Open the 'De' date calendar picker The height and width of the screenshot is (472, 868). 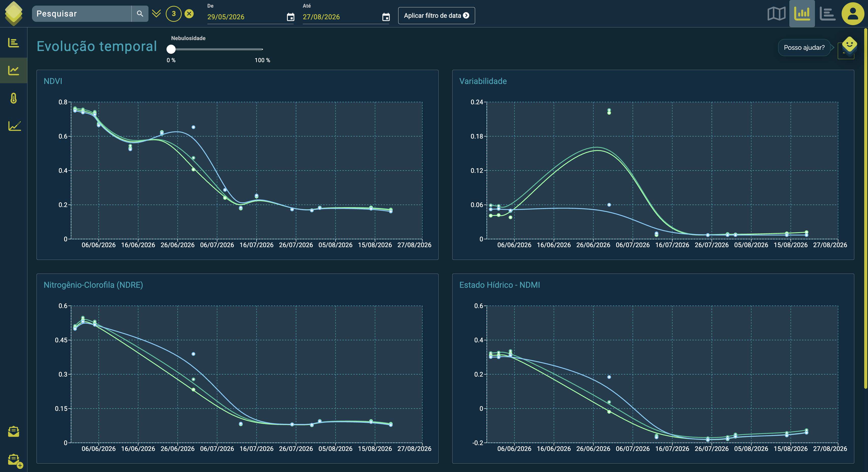coord(290,17)
